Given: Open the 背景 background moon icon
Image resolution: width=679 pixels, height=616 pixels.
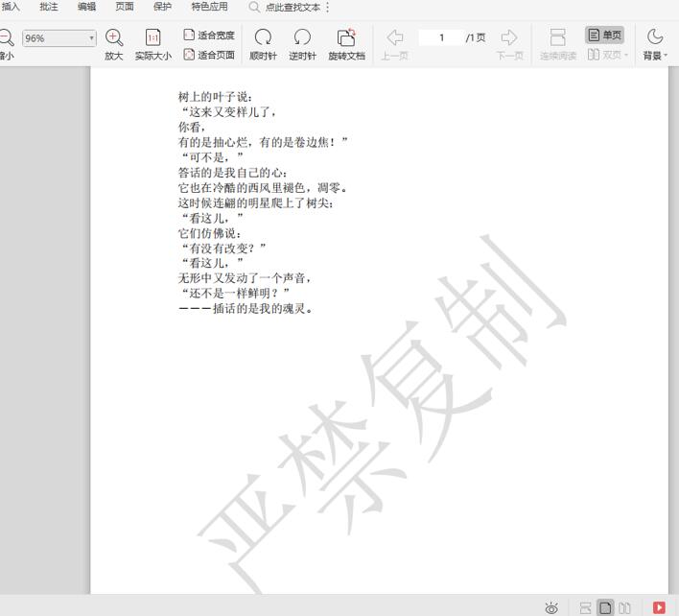Looking at the screenshot, I should [655, 37].
